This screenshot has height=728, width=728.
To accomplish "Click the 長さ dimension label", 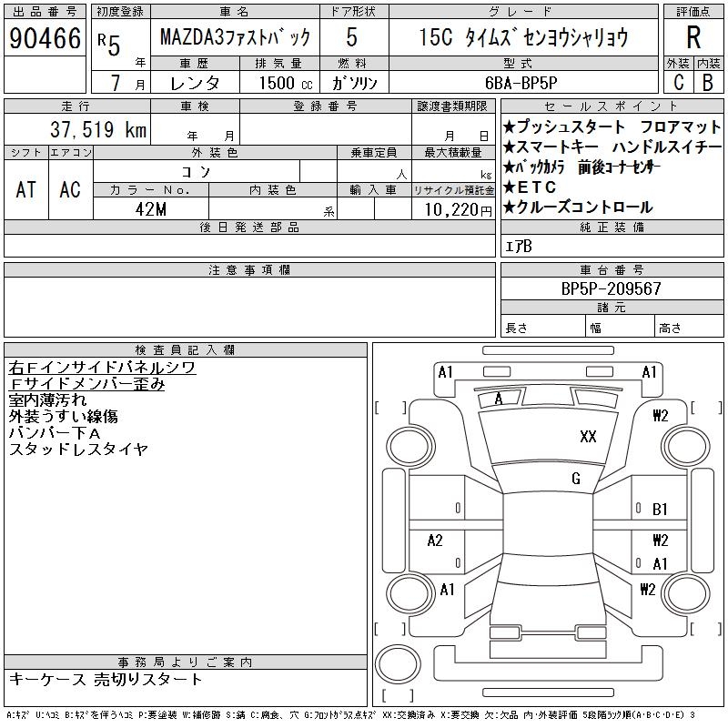I will (516, 329).
